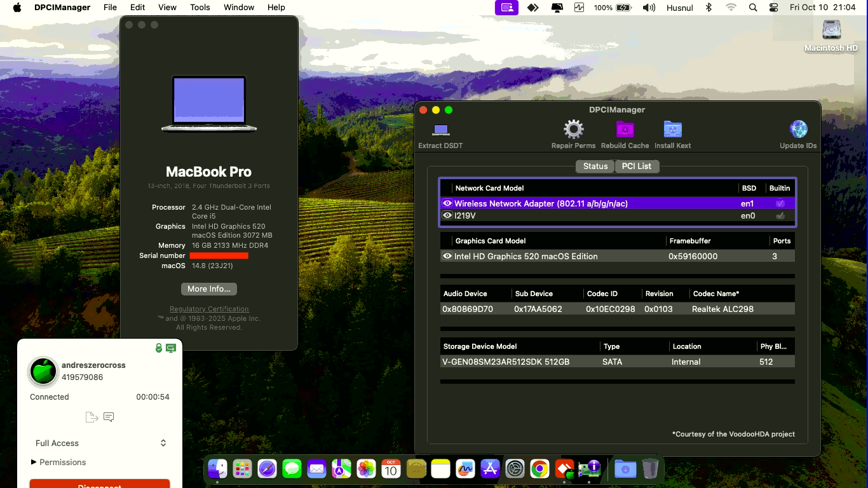Image resolution: width=868 pixels, height=488 pixels.
Task: Click the purple screen sharing menu bar icon
Action: click(x=507, y=8)
